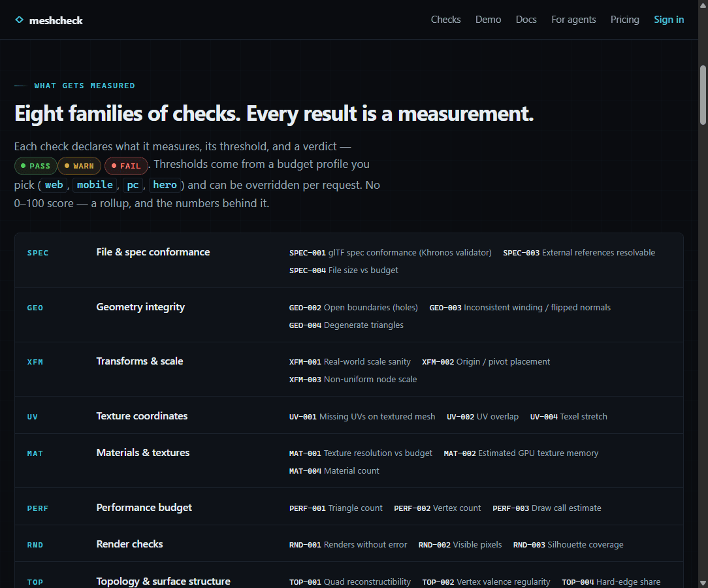Click TOP-004 Hard-edge share

(x=611, y=581)
